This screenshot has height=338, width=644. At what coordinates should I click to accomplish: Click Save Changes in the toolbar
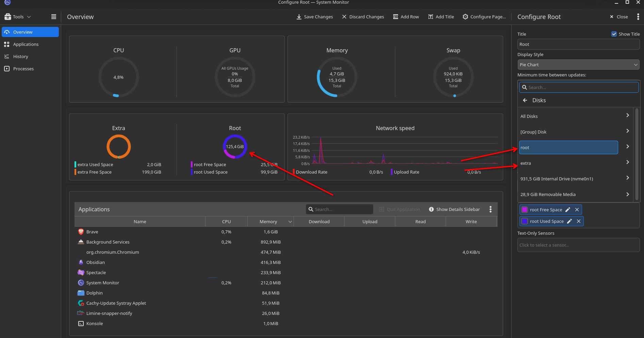315,17
